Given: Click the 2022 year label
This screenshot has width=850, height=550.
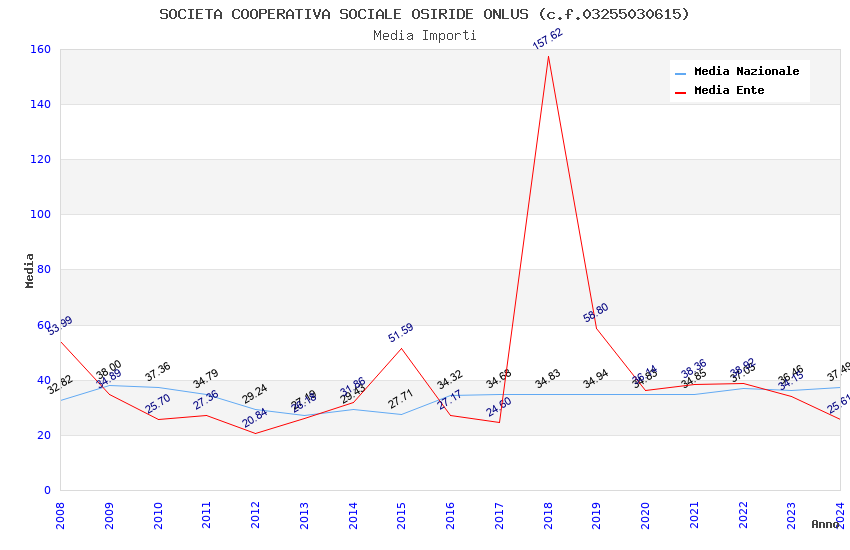Looking at the screenshot, I should pos(743,515).
